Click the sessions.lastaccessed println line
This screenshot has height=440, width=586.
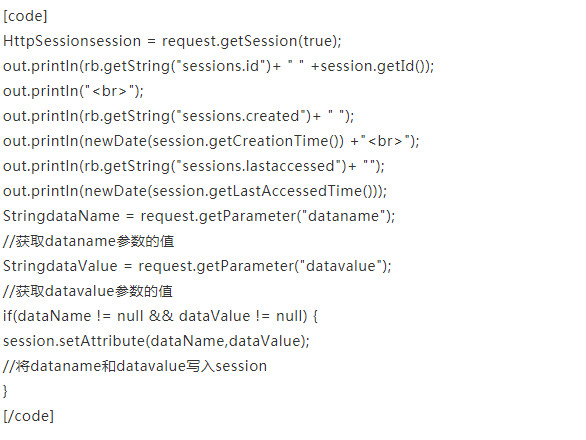point(194,166)
